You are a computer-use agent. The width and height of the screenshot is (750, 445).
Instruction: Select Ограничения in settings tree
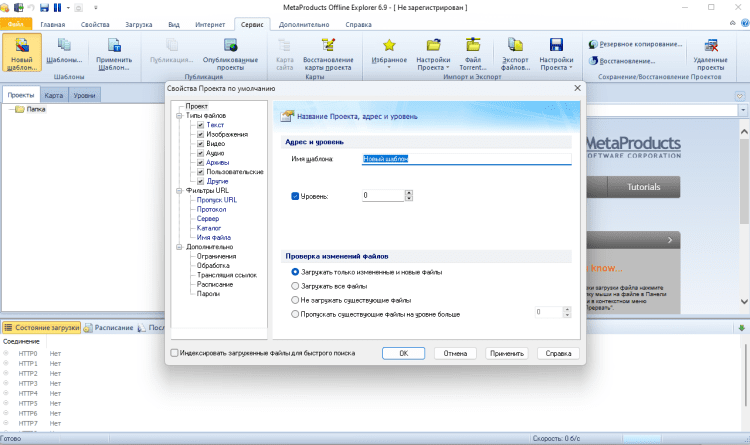tap(216, 256)
